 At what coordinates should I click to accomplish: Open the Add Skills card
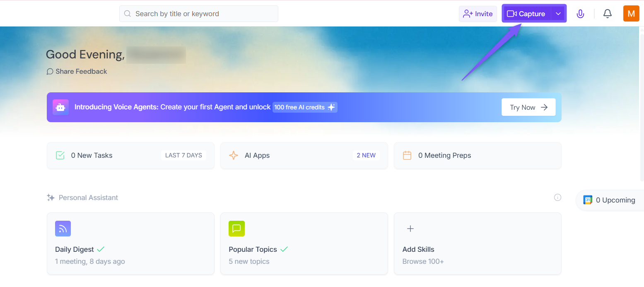[x=478, y=244]
